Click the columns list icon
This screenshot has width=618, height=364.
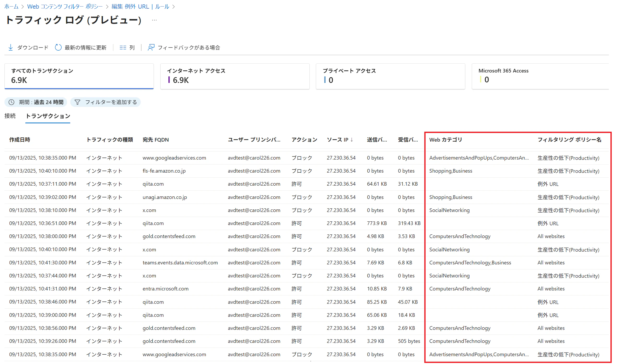123,47
